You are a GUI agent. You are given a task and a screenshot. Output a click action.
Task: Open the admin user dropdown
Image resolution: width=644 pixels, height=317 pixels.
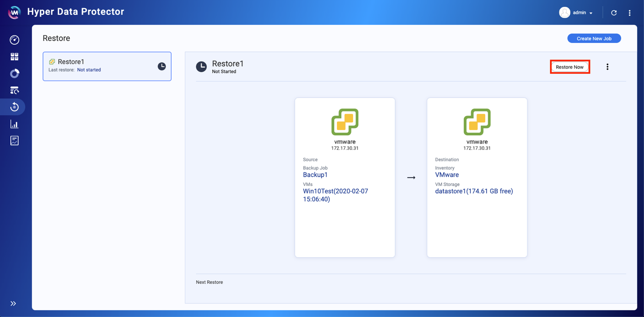pyautogui.click(x=576, y=13)
